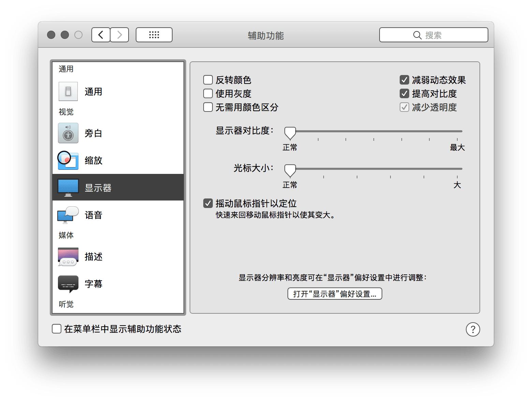Click 正常 label under 显示器对比度

[290, 148]
